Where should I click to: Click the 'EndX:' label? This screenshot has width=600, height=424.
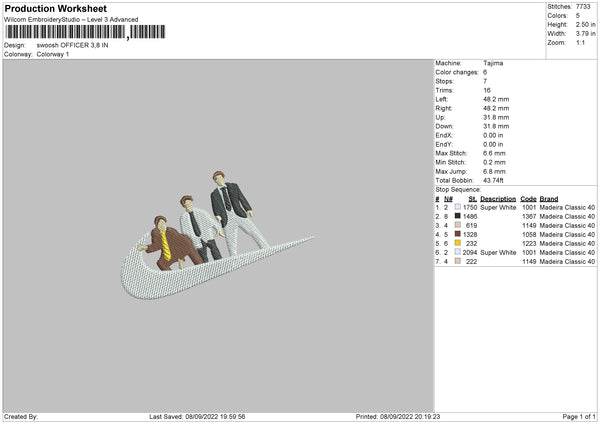point(444,135)
